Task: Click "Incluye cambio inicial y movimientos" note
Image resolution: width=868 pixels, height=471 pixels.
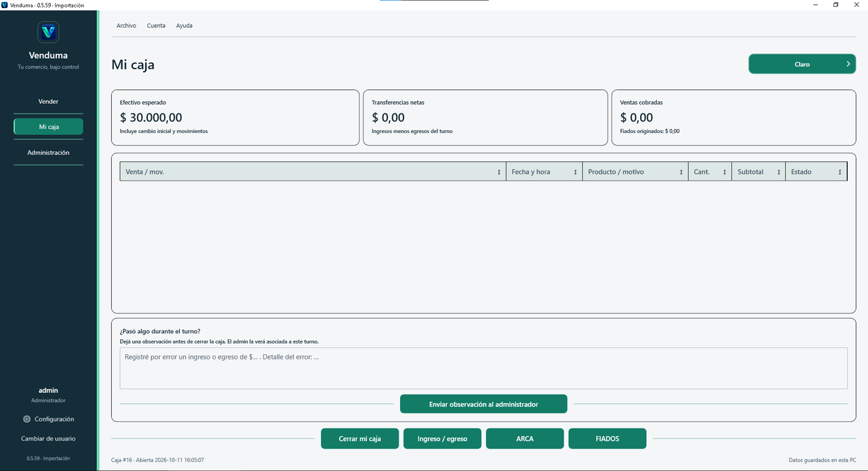Action: click(164, 131)
